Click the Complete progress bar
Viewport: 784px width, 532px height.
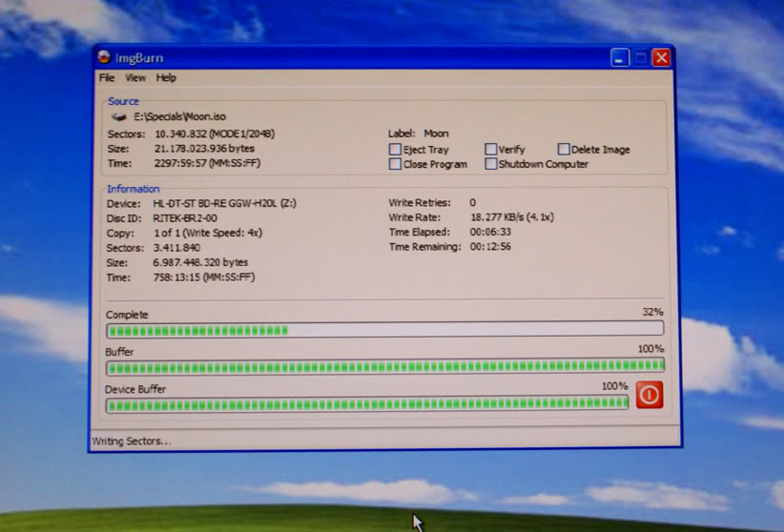point(384,330)
